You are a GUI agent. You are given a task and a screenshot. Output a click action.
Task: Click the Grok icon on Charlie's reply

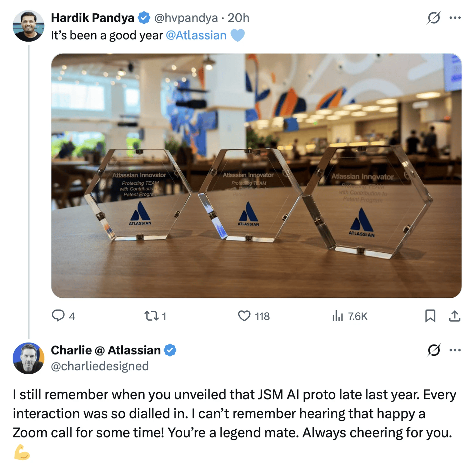(x=434, y=350)
